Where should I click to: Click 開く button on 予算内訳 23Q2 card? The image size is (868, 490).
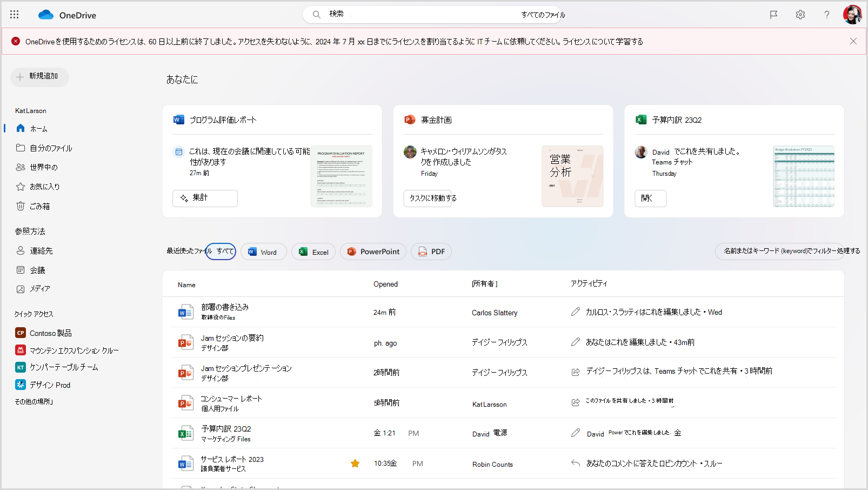click(x=650, y=198)
